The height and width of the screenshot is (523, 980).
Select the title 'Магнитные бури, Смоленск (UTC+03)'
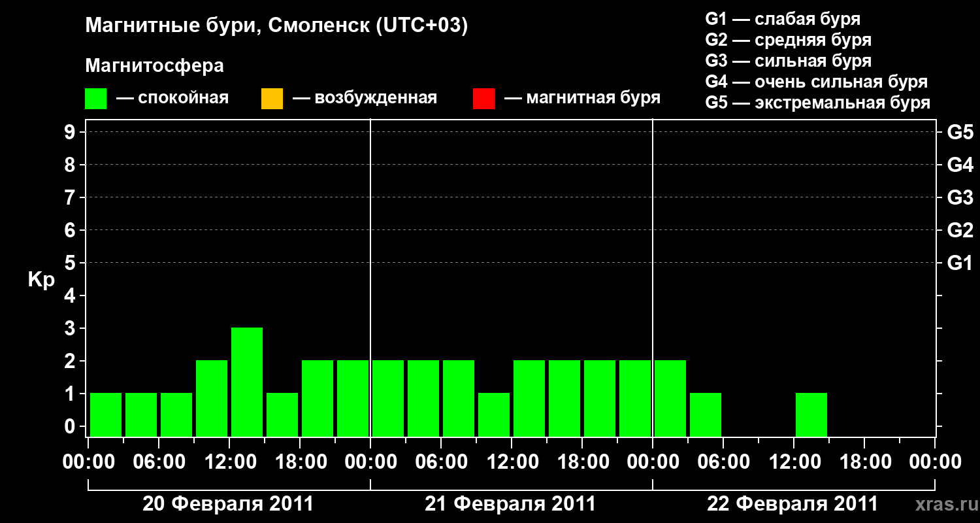[x=276, y=26]
